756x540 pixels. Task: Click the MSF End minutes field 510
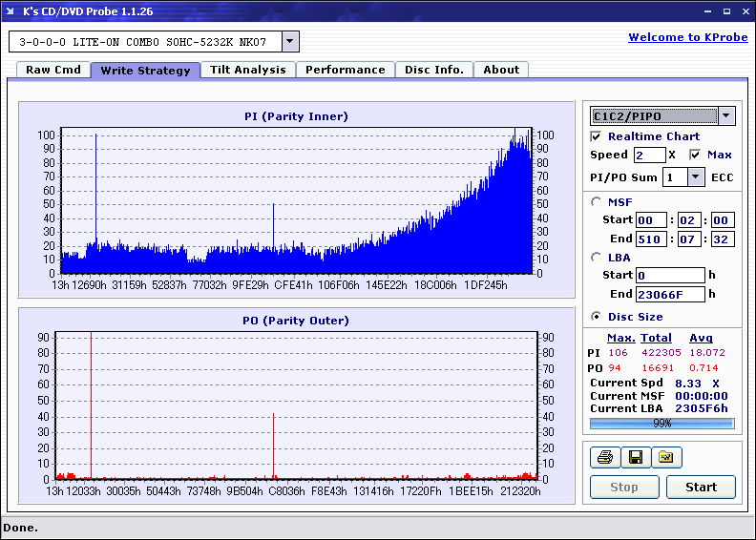tap(651, 239)
